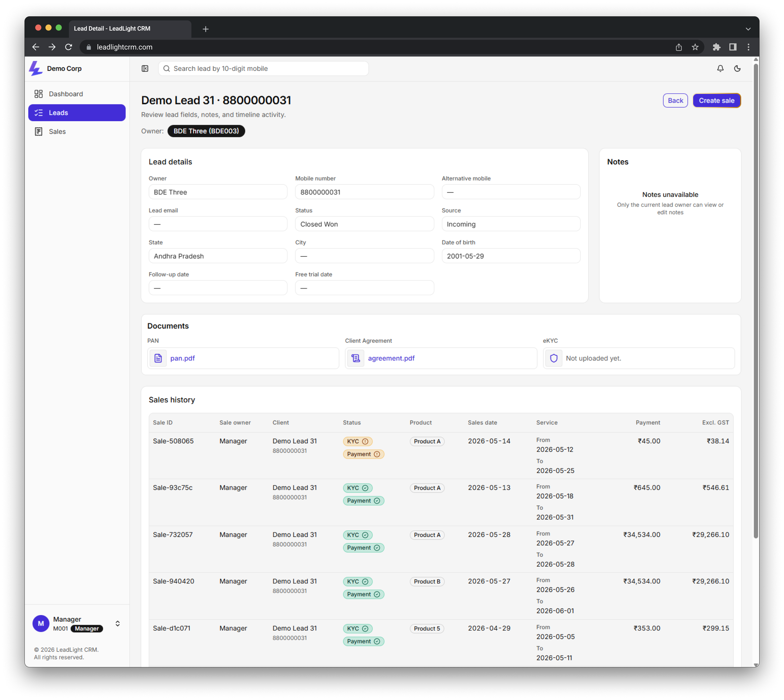The image size is (784, 700).
Task: Open the browser extensions puzzle icon
Action: 716,47
